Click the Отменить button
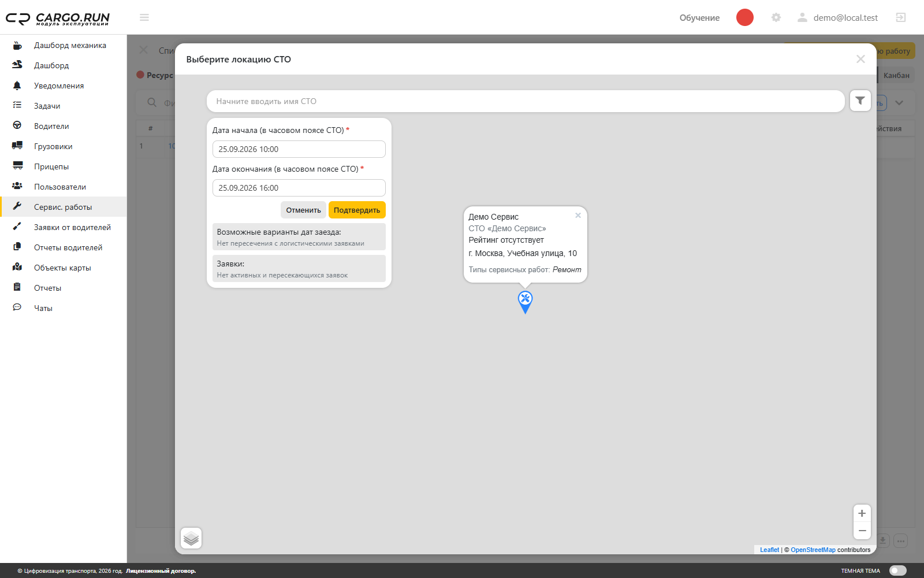This screenshot has width=924, height=578. (x=303, y=210)
